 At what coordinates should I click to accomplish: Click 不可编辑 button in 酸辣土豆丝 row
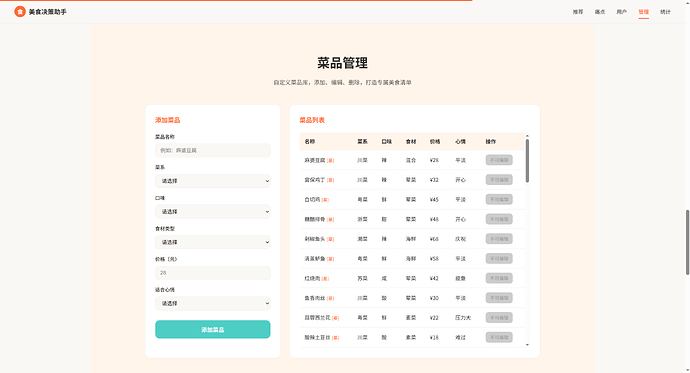pos(499,337)
